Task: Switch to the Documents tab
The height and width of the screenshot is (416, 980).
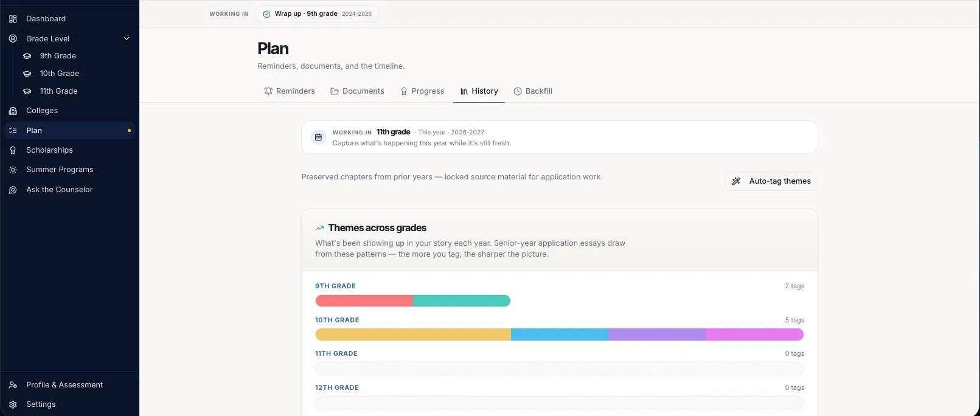Action: (357, 91)
